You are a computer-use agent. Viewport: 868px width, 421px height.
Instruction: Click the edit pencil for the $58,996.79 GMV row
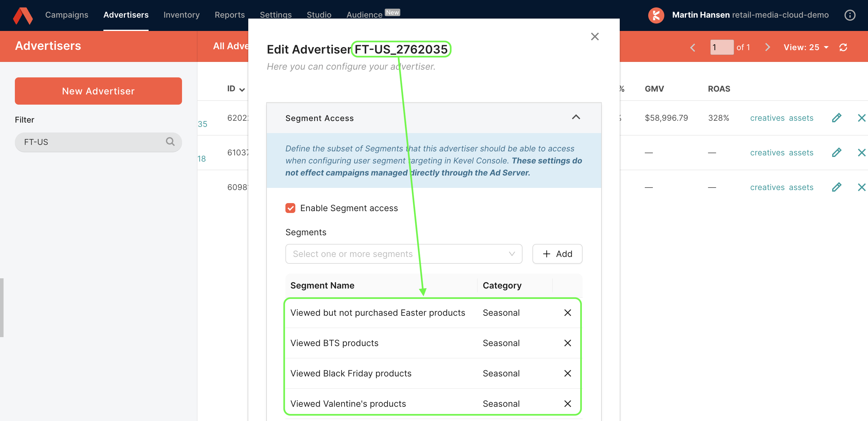[x=836, y=118]
